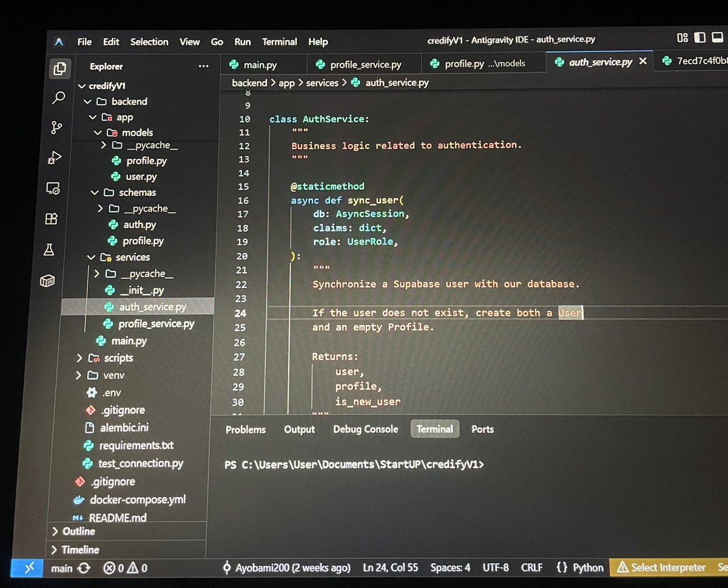Open Run and Debug view
The image size is (728, 588).
pyautogui.click(x=55, y=158)
